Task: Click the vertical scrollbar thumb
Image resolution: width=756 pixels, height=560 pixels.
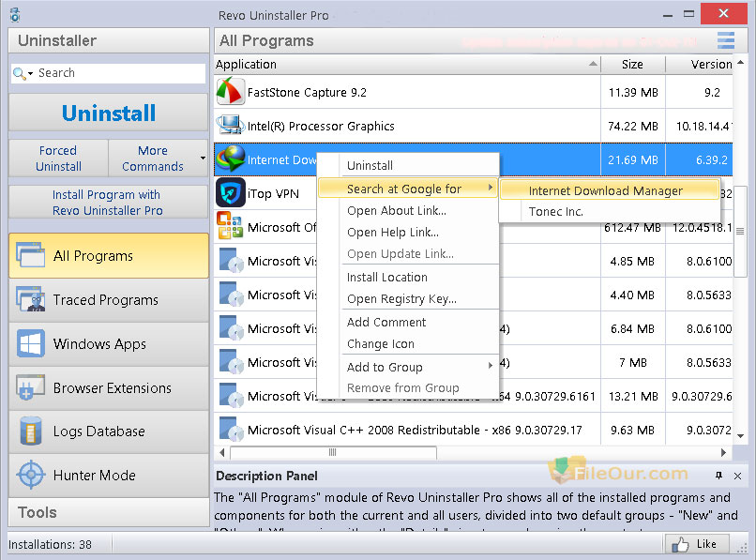Action: pos(740,232)
